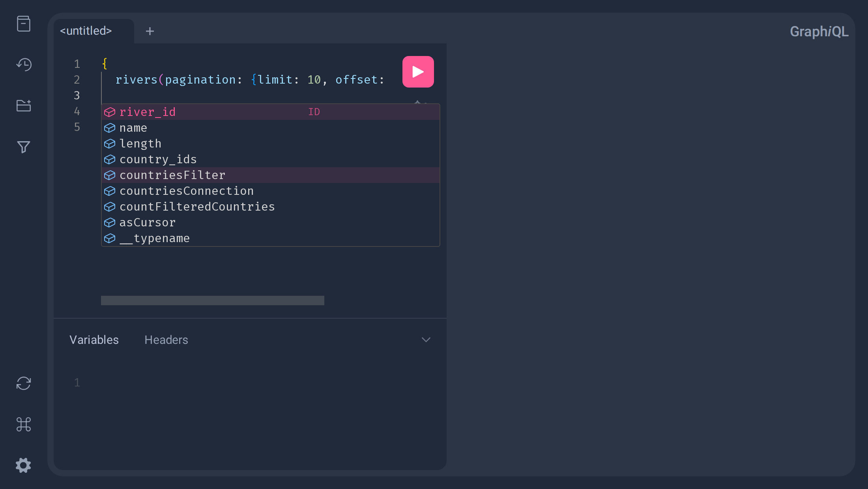
Task: Choose length autocomplete suggestion
Action: [271, 144]
